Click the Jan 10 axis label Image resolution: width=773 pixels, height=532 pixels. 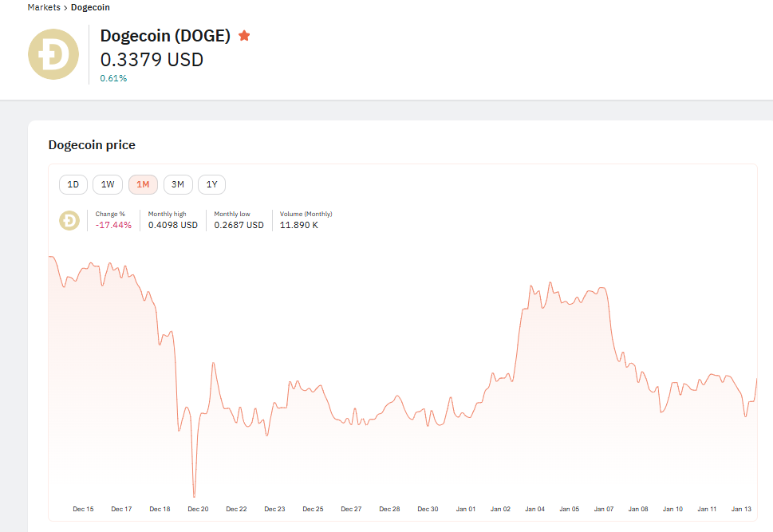673,509
